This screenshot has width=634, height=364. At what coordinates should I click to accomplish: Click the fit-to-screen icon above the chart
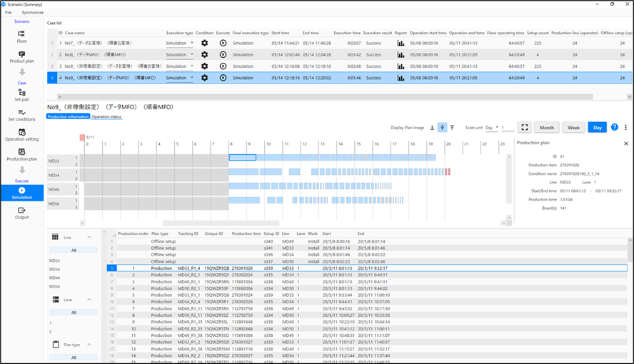coord(525,127)
